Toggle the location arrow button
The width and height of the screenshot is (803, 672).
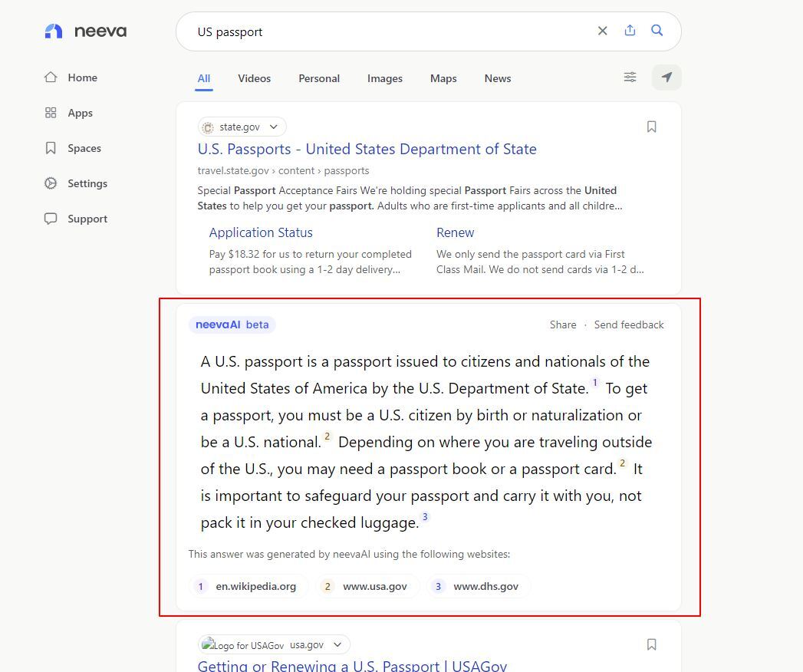666,77
